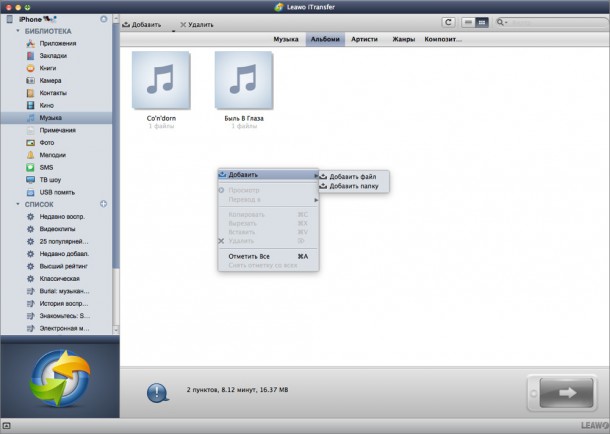
Task: Choose Отметить Все in context menu
Action: [x=268, y=256]
